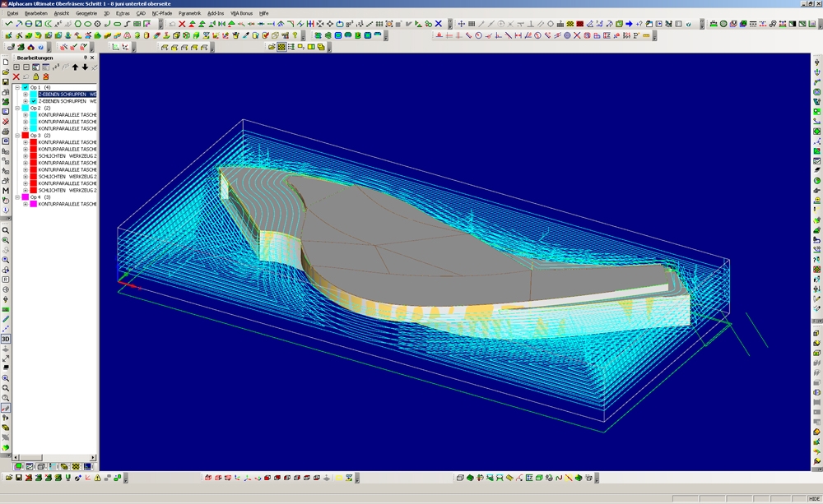Open the NC-Pfade menu
The height and width of the screenshot is (504, 823).
(x=162, y=13)
